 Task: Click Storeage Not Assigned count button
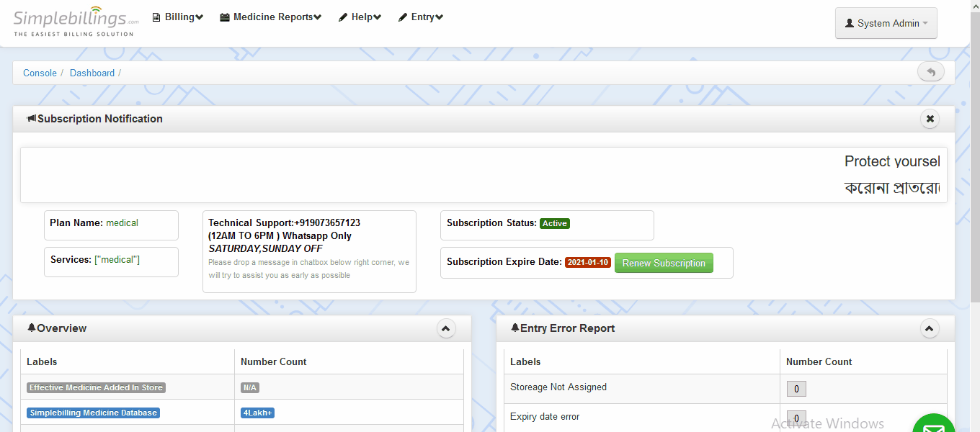[796, 389]
